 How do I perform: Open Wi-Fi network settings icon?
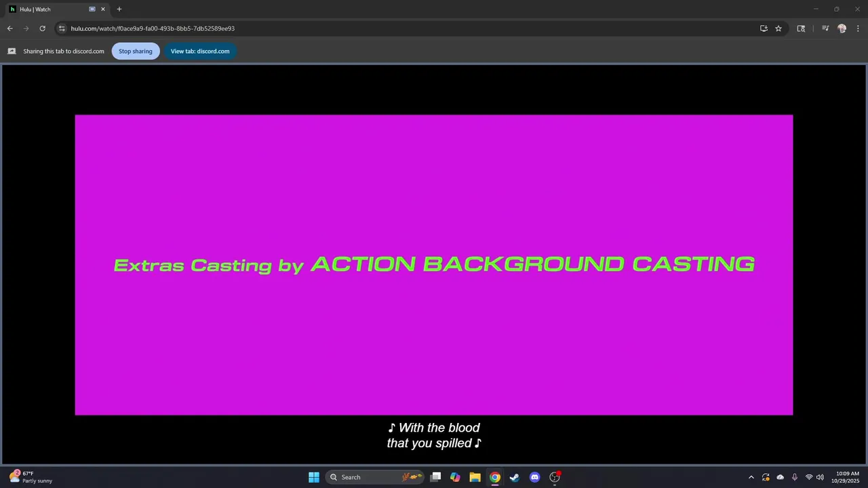coord(809,477)
